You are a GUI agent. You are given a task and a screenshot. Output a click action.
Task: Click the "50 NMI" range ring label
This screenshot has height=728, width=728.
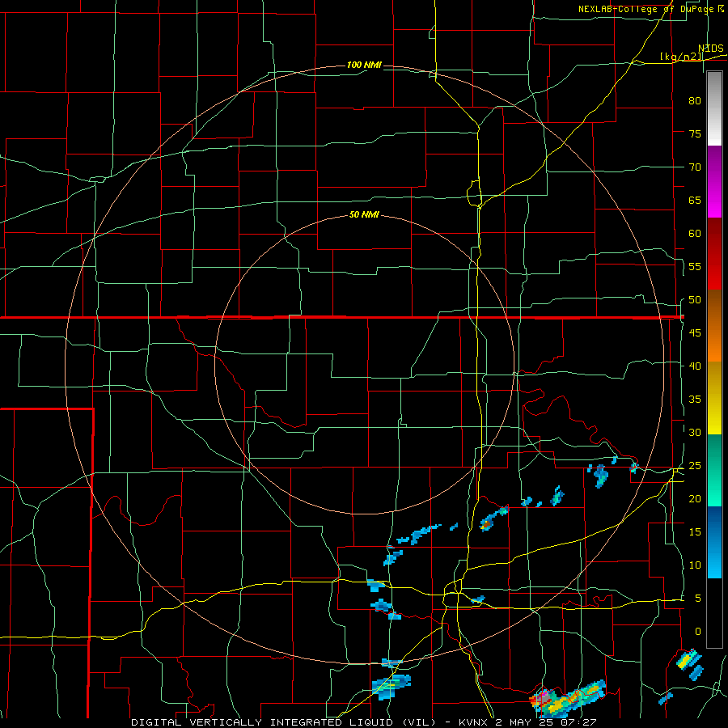[x=364, y=214]
